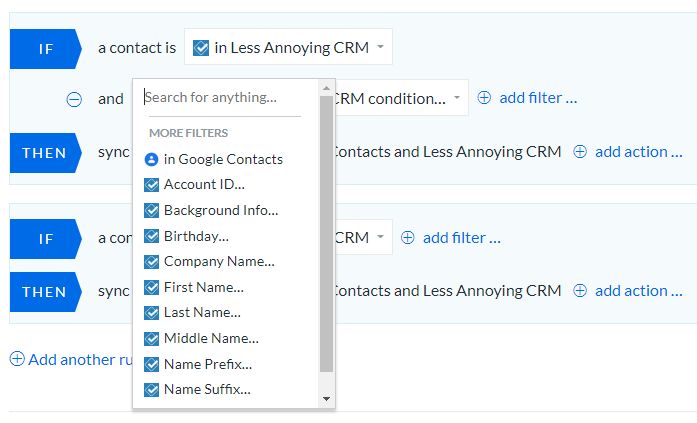
Task: Click 'Contacts and Less Annoying CRM' in first THEN row
Action: point(448,152)
